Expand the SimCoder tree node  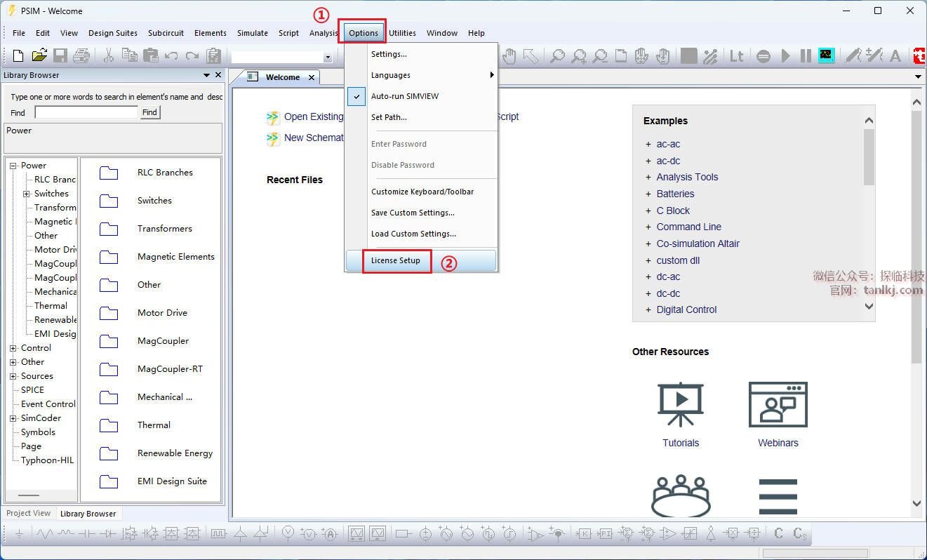click(x=13, y=418)
